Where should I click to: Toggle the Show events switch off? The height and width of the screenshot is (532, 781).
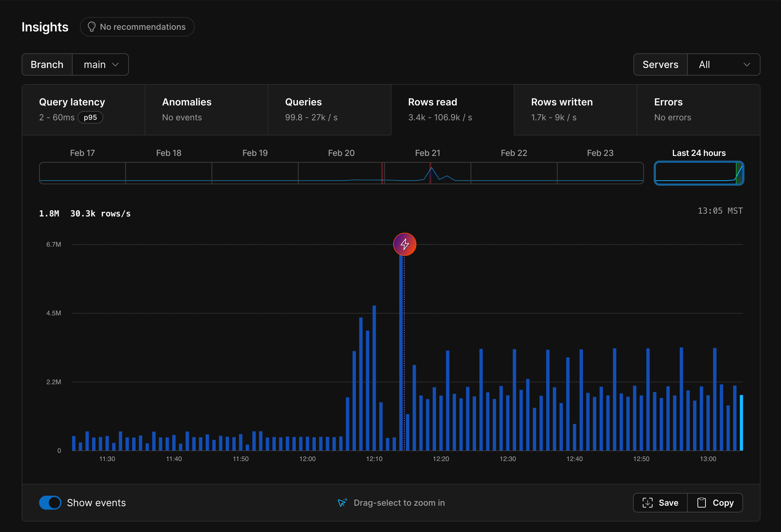(50, 503)
